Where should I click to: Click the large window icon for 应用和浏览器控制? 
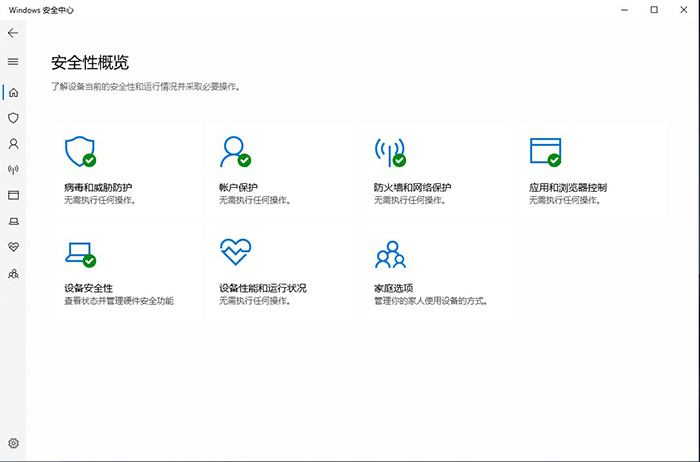546,152
